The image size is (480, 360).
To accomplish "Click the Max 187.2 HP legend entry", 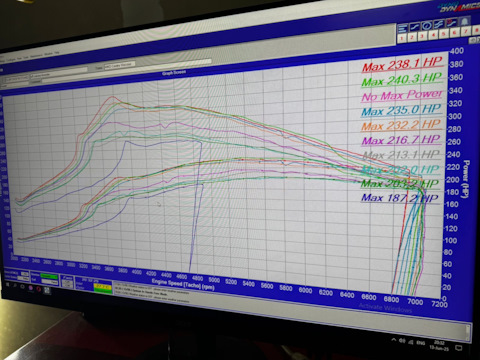I will (400, 198).
